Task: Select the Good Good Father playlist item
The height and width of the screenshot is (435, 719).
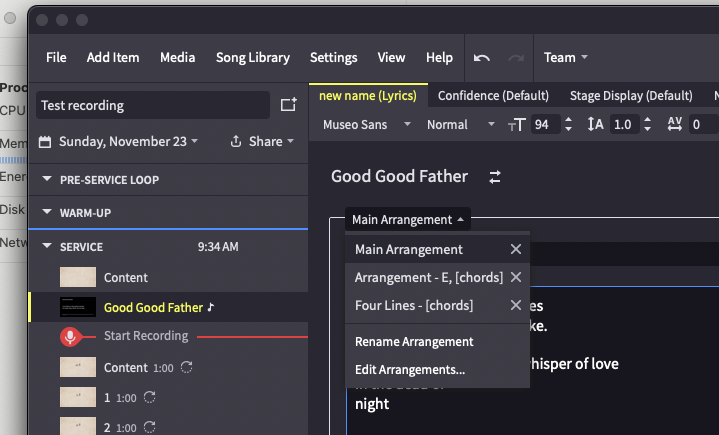Action: (x=168, y=307)
